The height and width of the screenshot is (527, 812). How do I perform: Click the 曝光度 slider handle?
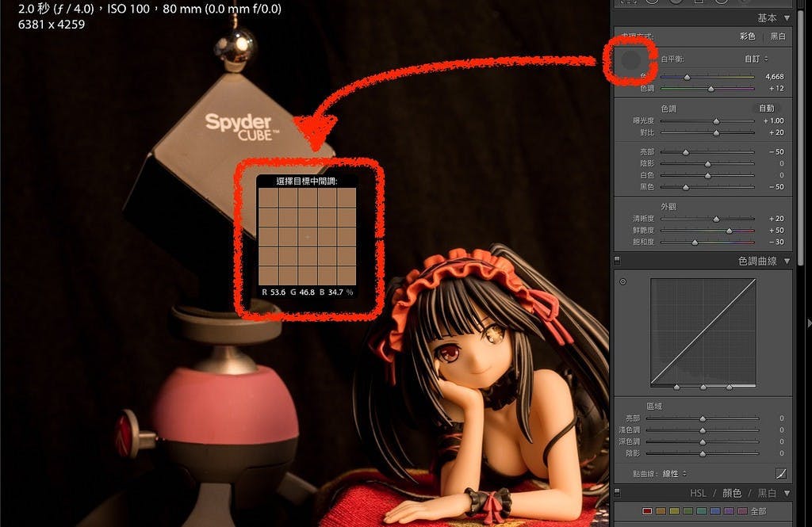coord(716,121)
